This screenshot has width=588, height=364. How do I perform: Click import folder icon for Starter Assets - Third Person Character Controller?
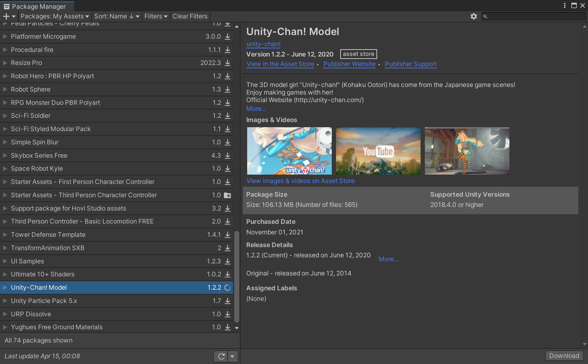[228, 195]
